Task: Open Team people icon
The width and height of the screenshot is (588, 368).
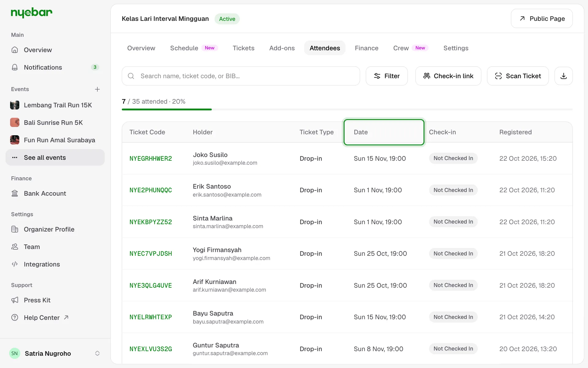Action: [x=15, y=247]
